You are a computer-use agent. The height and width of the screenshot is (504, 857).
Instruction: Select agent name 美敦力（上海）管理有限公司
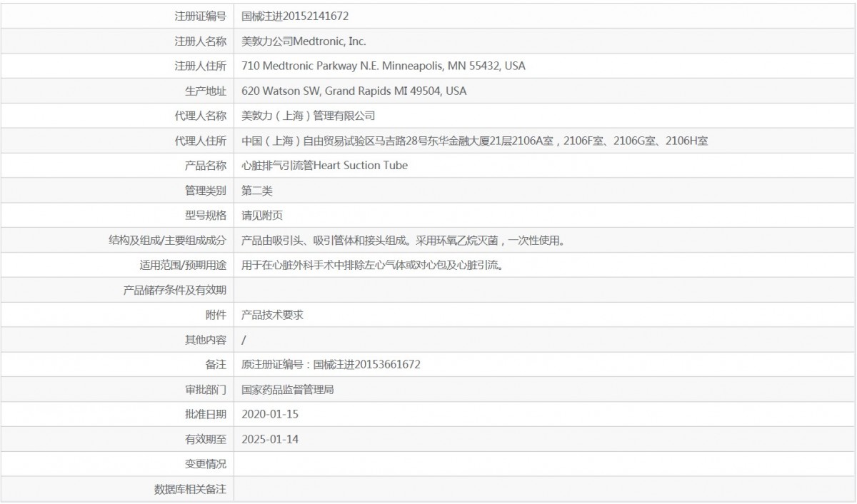309,116
